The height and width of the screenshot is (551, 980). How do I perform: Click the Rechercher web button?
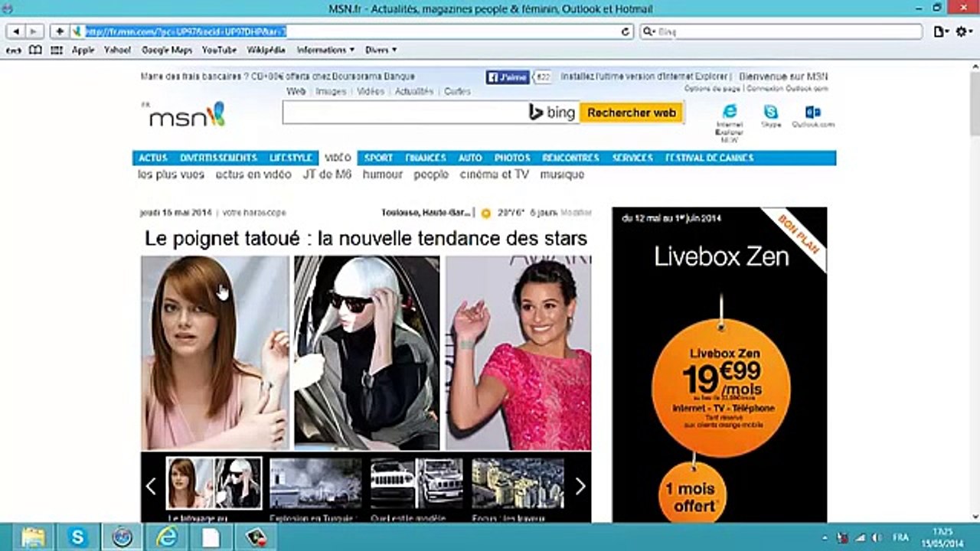coord(631,112)
